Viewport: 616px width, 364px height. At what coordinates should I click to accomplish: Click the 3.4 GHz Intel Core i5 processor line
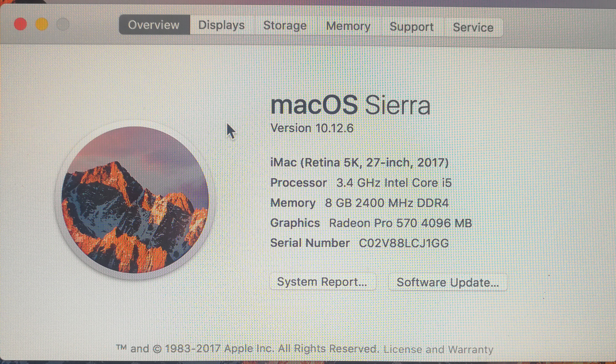pos(361,183)
